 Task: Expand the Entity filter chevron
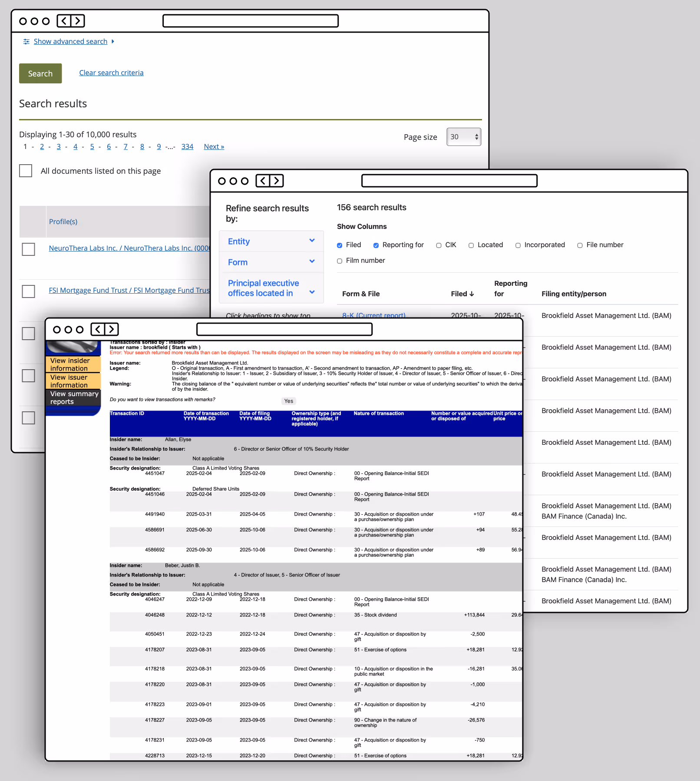[312, 241]
